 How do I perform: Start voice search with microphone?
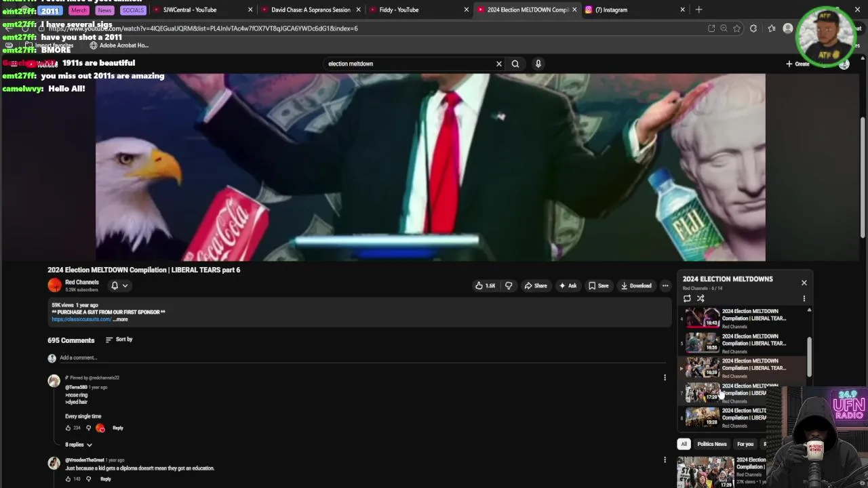pyautogui.click(x=538, y=64)
